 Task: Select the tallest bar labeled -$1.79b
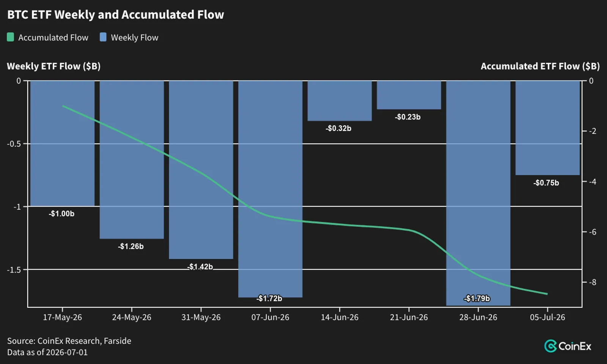coord(478,193)
